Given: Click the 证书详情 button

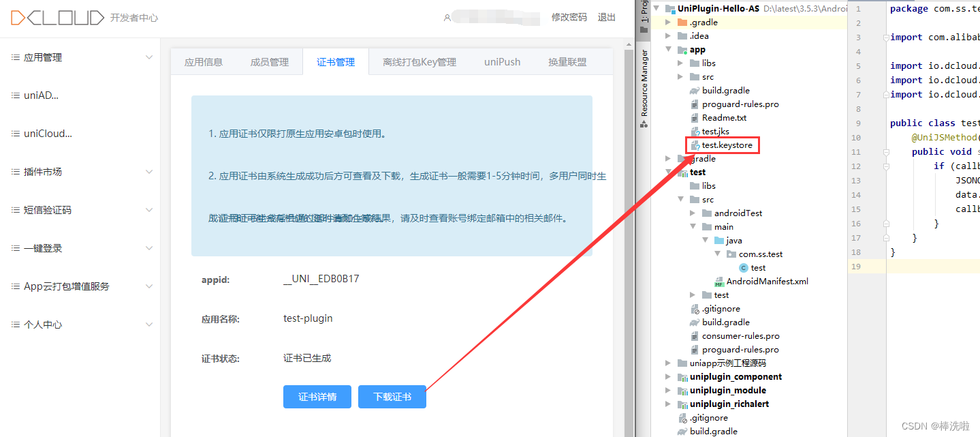Looking at the screenshot, I should (x=317, y=397).
